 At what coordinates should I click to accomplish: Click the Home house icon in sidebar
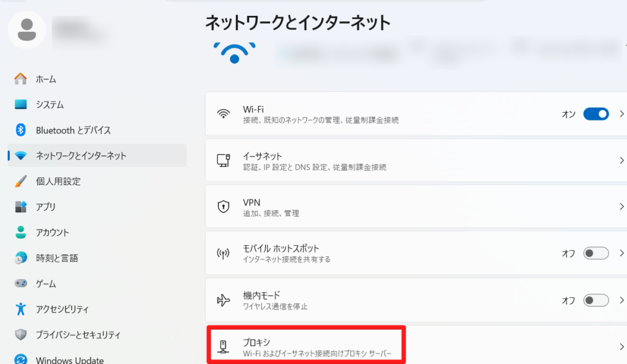click(20, 79)
